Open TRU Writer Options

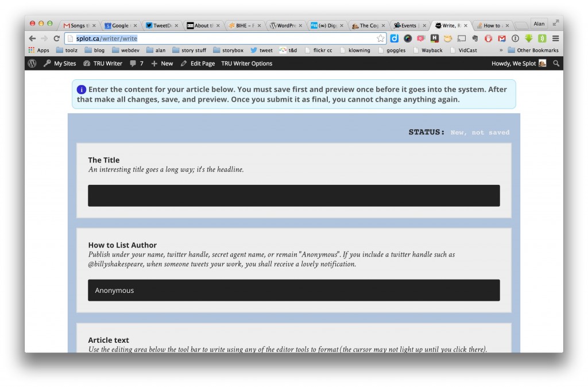tap(247, 63)
